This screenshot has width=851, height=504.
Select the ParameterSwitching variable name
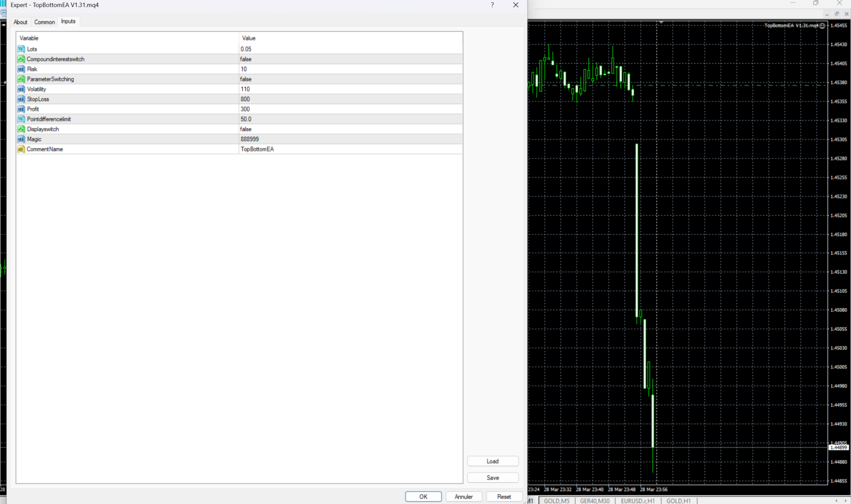pos(51,79)
